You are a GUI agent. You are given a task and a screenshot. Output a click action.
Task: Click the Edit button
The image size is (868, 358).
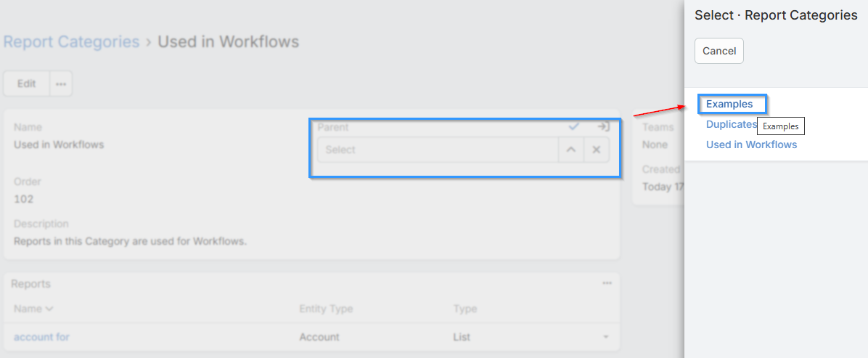click(x=27, y=84)
